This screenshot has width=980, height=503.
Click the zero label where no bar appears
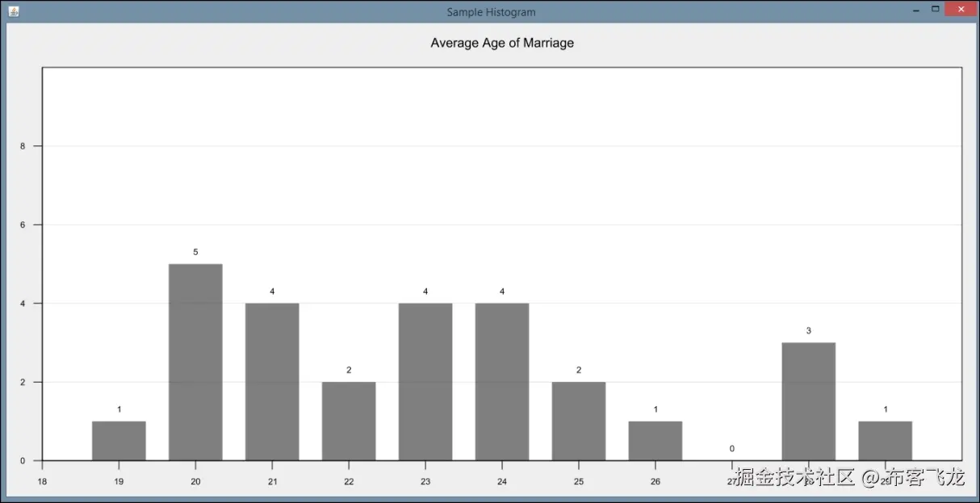click(731, 448)
